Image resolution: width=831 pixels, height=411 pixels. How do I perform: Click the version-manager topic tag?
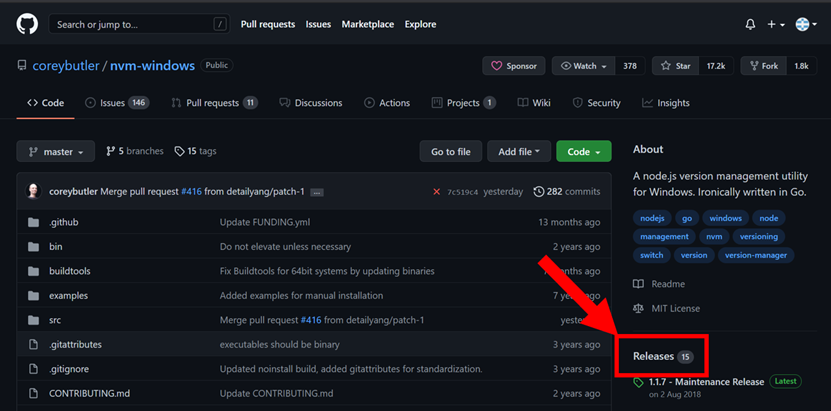click(756, 255)
